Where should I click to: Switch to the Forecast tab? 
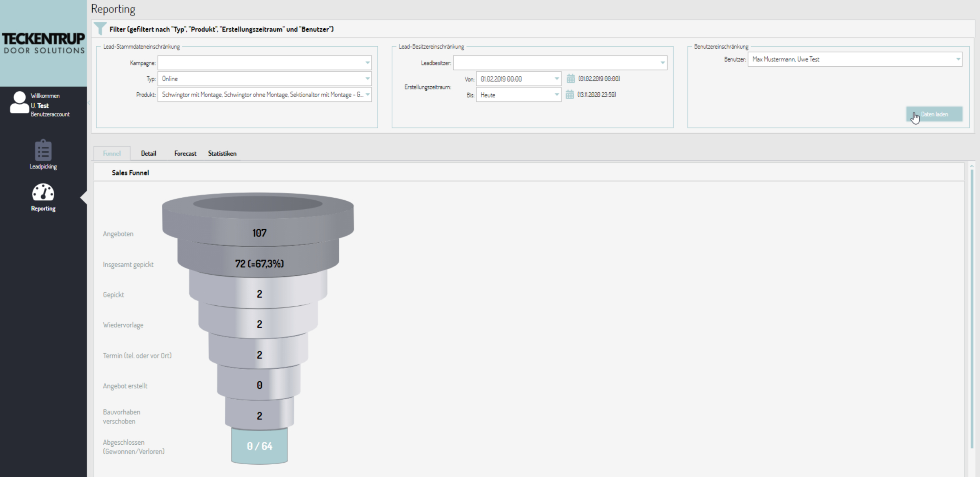(185, 153)
